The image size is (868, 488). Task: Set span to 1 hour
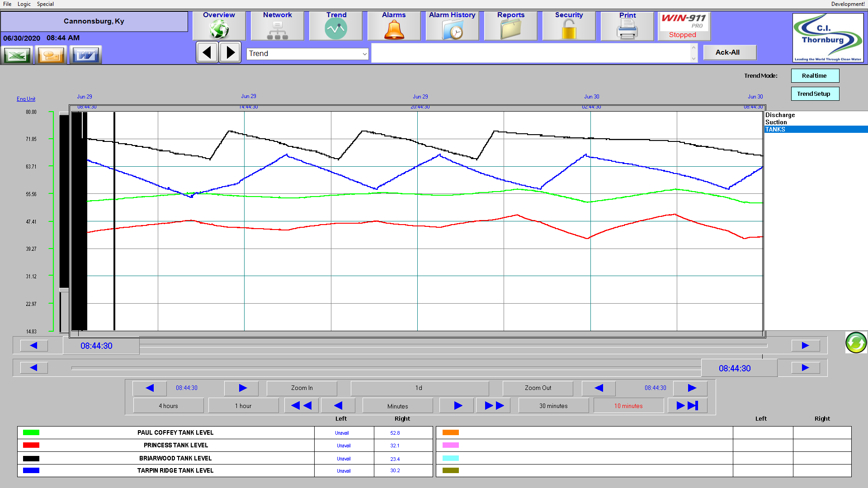click(243, 406)
